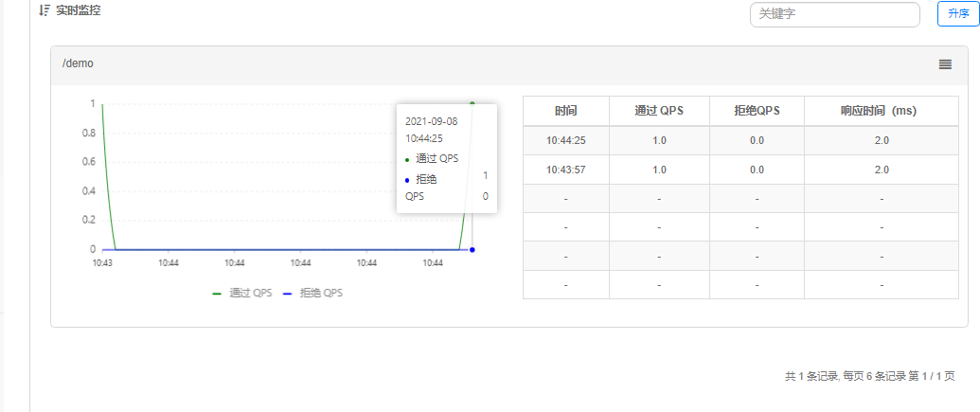Select the 通过 QPS table column header
This screenshot has width=980, height=412.
[x=659, y=111]
